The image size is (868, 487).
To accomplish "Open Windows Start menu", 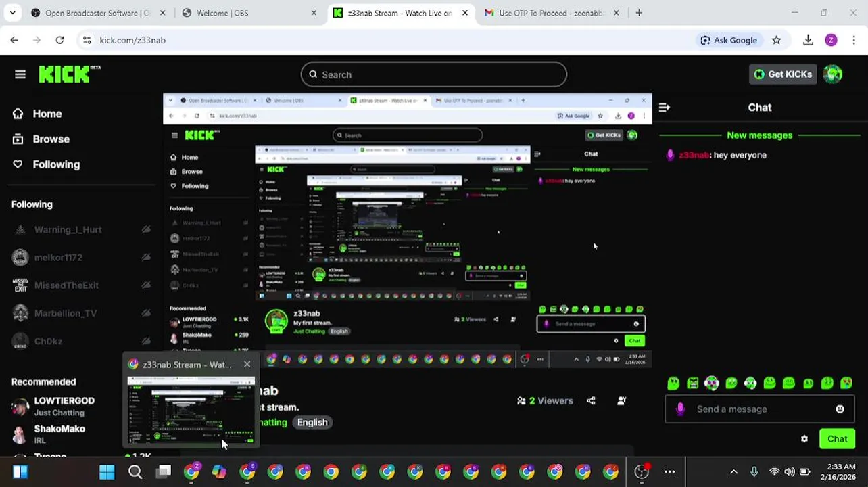I will coord(107,471).
